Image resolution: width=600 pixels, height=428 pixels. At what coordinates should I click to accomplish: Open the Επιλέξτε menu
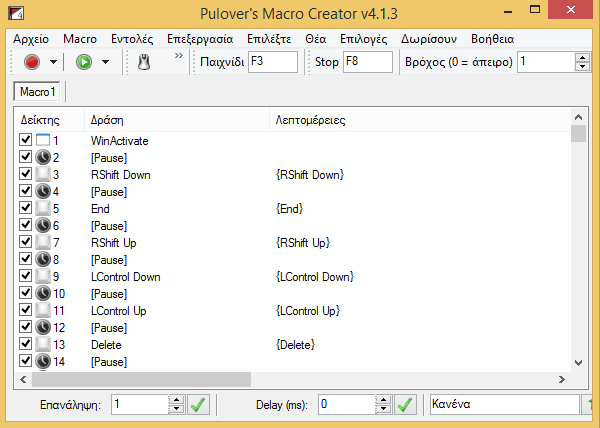point(269,39)
